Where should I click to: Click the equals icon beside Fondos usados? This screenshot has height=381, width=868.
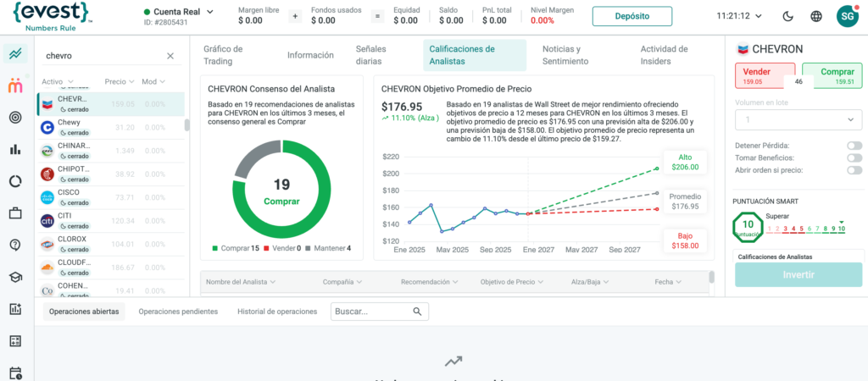coord(377,17)
